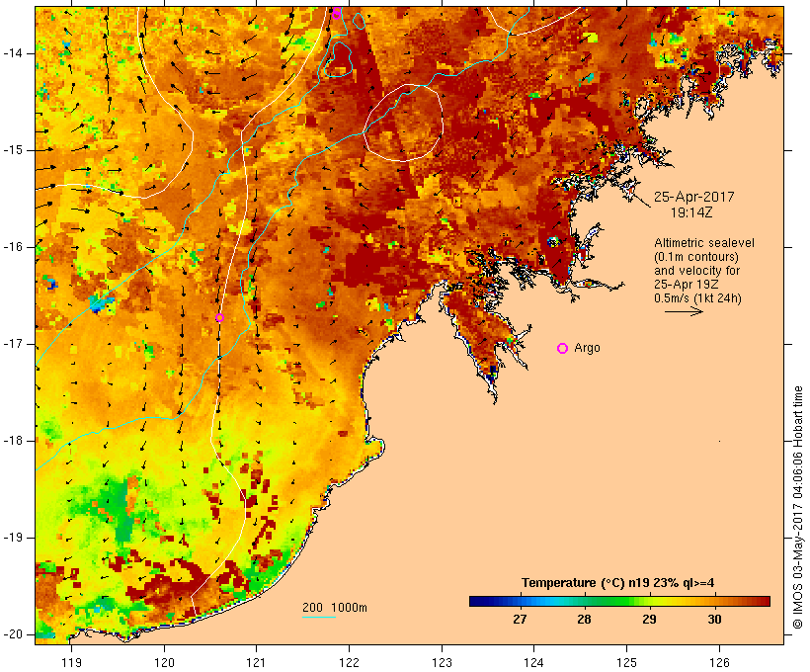810x672 pixels.
Task: Click the magenta Argo marker at map top edge
Action: click(x=336, y=13)
